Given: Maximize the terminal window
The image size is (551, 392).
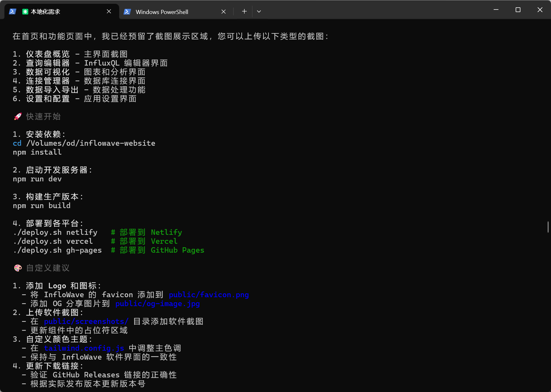Looking at the screenshot, I should 518,10.
